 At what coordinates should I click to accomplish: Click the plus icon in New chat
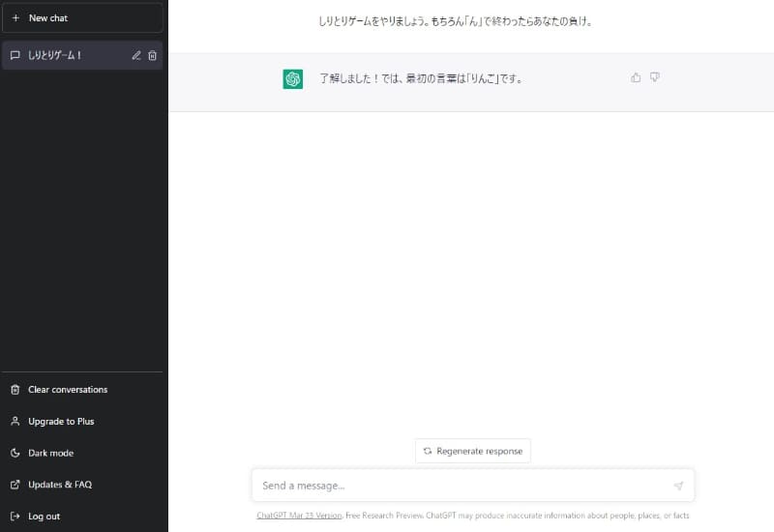pyautogui.click(x=15, y=18)
